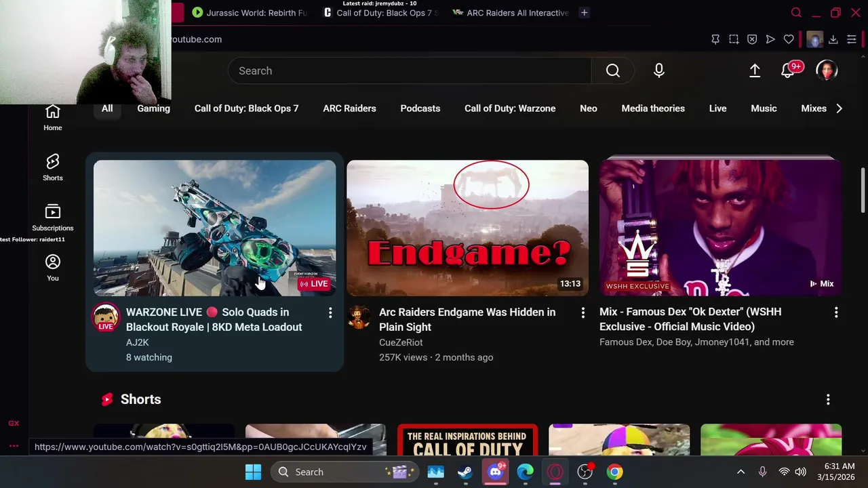Click the browser player arrow icon
This screenshot has width=868, height=488.
[x=770, y=39]
